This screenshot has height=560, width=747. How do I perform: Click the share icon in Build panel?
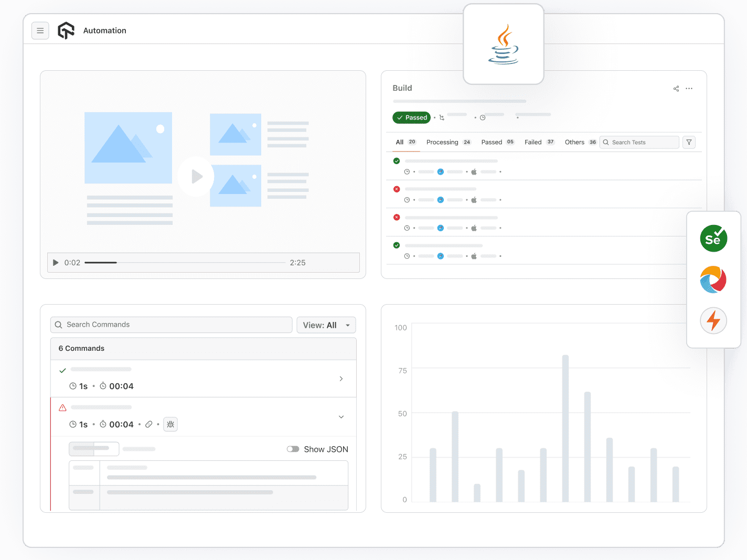click(676, 89)
